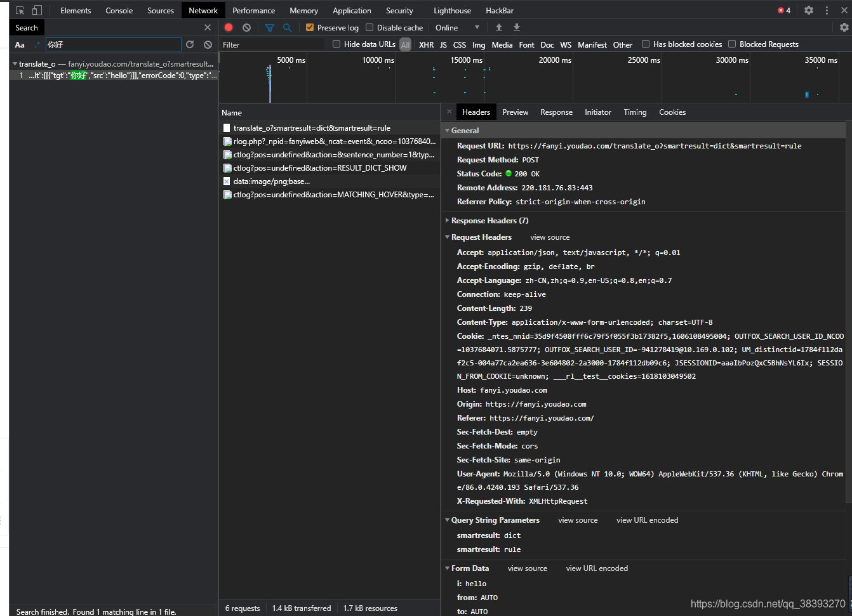The image size is (852, 616).
Task: Select translate_o?smartresult request row
Action: coord(329,128)
